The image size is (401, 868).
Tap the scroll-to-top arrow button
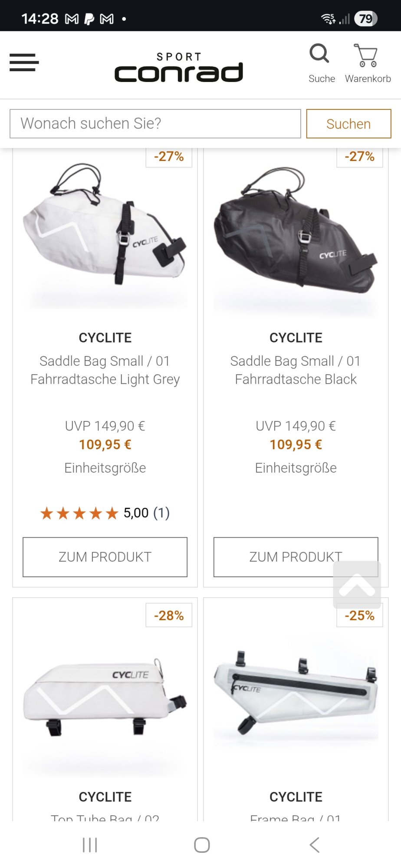point(357,585)
